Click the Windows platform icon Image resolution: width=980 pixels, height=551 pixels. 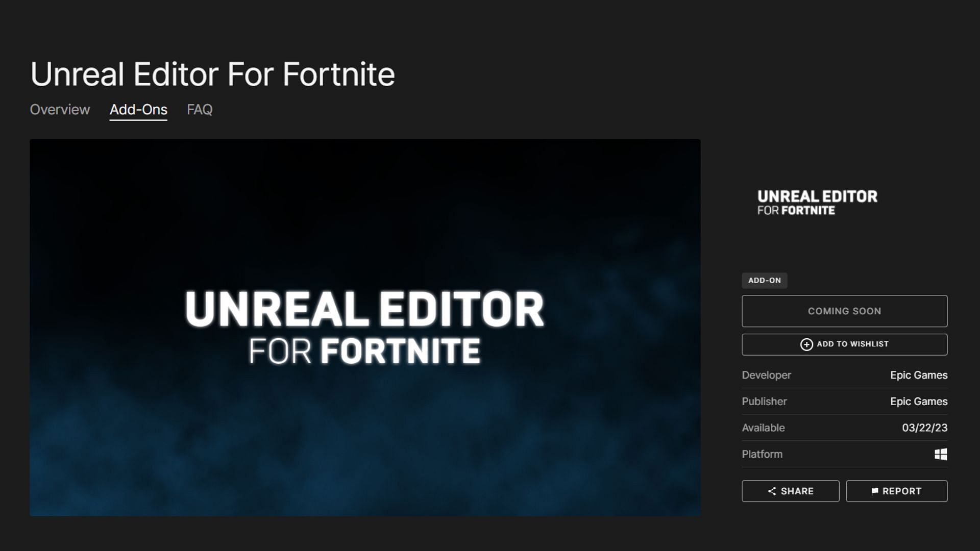[941, 454]
